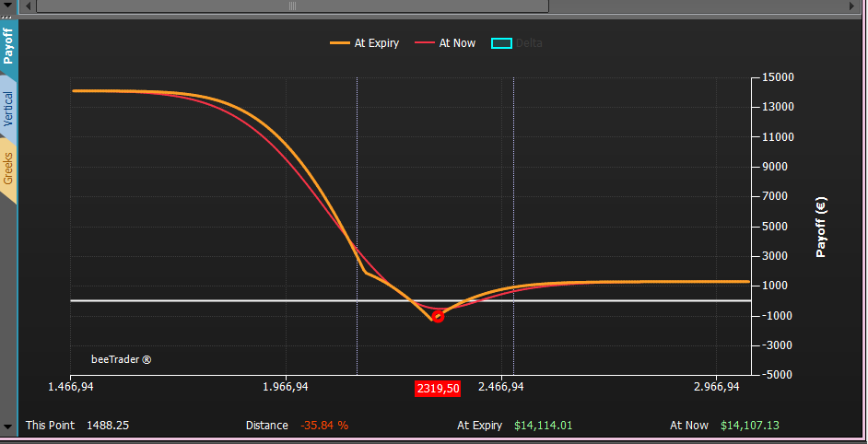Enable the greyed-out Delta series label

point(529,43)
